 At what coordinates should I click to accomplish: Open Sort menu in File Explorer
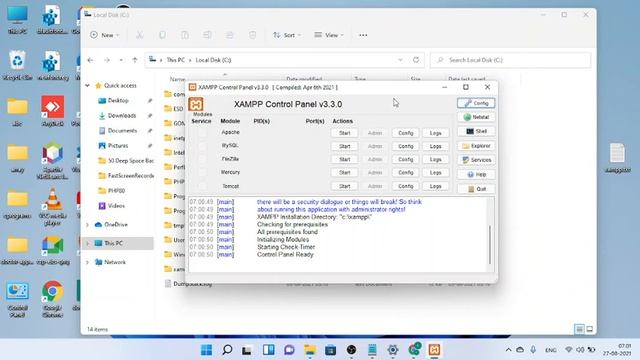tap(287, 35)
